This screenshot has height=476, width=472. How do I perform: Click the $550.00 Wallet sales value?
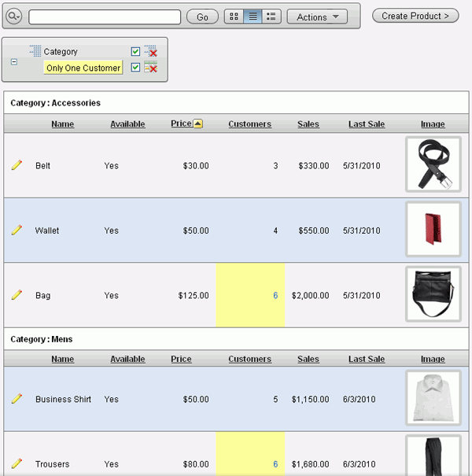pyautogui.click(x=314, y=231)
